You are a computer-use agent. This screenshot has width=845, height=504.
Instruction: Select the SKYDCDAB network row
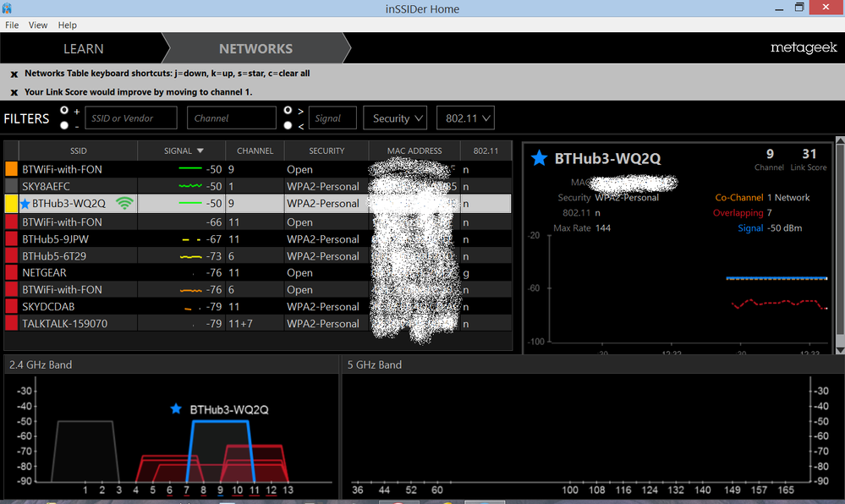pyautogui.click(x=258, y=307)
